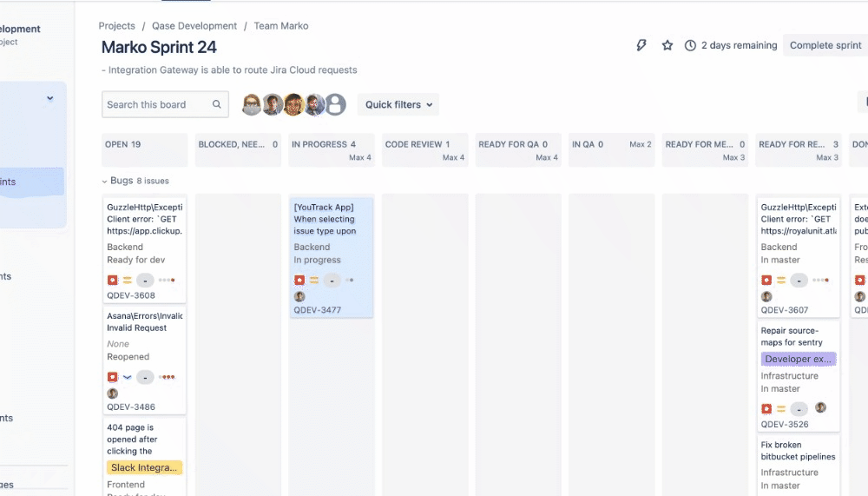Click the medium priority icon on QDEV-3608
This screenshot has height=496, width=868.
click(x=128, y=280)
